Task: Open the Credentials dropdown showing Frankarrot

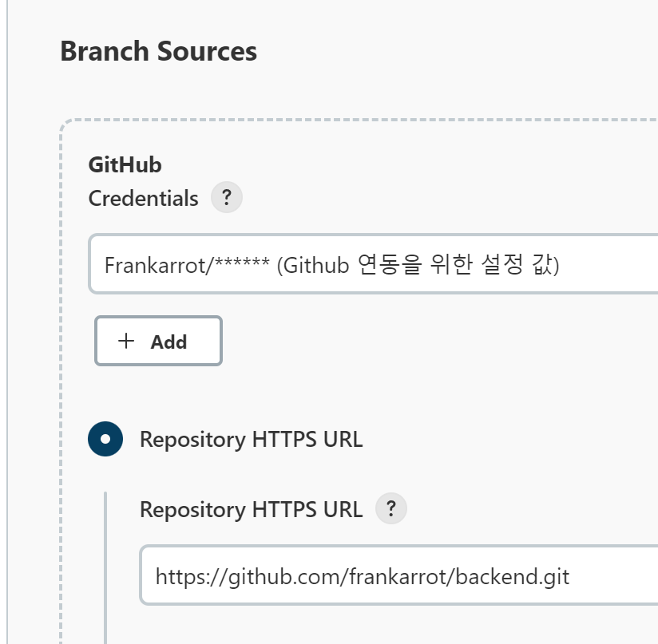Action: point(373,264)
